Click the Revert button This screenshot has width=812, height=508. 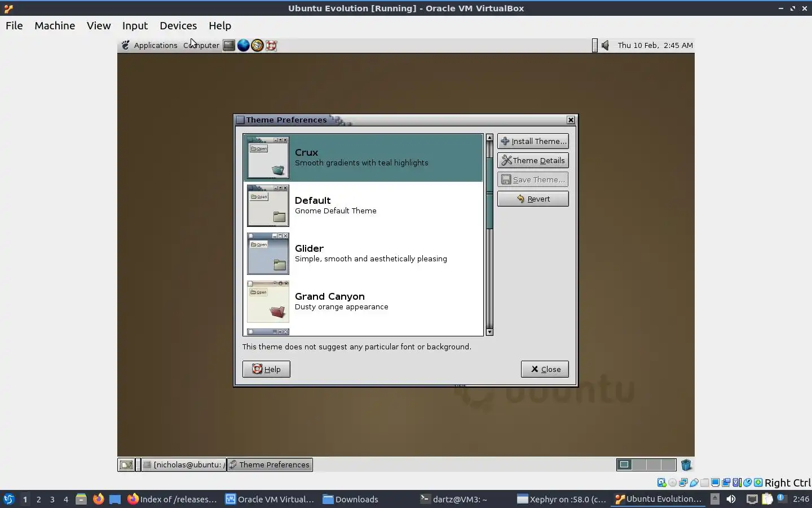533,199
